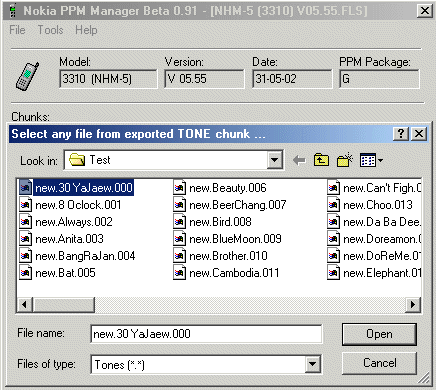Click the icon of new.Anita.003

pos(25,239)
